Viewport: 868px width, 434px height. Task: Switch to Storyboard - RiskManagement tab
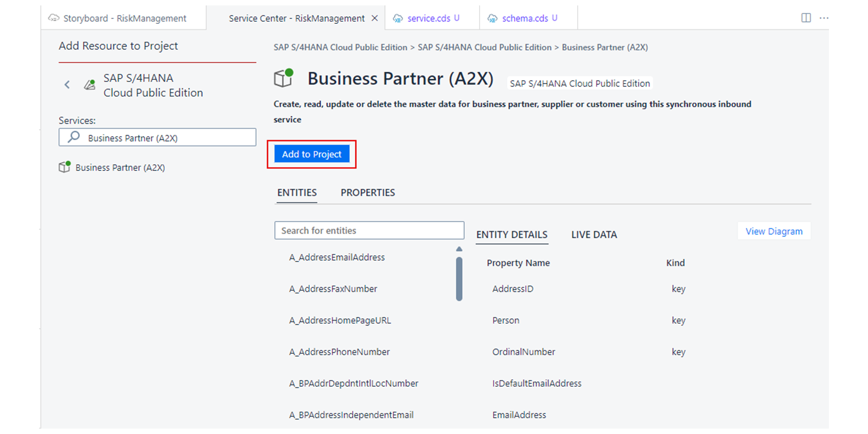124,18
